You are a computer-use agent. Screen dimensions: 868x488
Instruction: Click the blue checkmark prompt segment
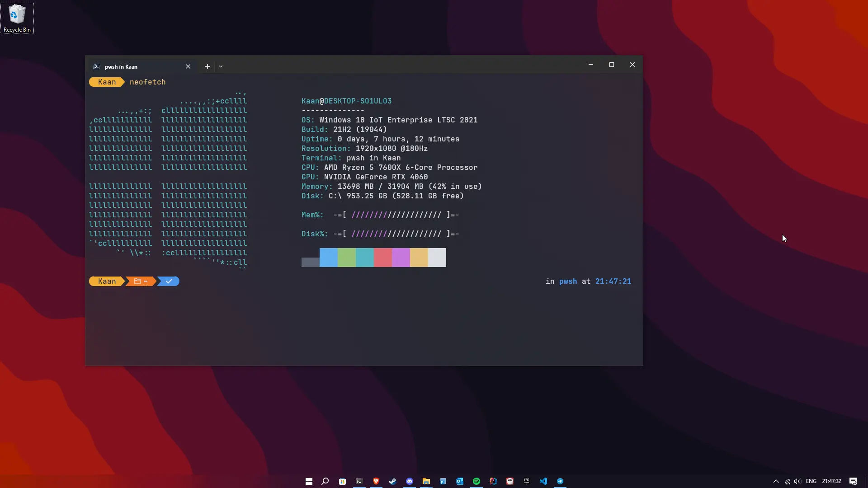169,281
